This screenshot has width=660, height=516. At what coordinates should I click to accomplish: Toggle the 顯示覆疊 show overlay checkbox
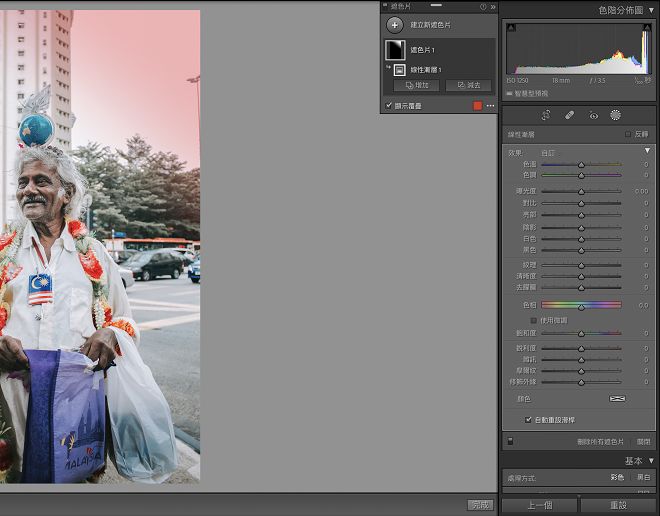[x=389, y=106]
